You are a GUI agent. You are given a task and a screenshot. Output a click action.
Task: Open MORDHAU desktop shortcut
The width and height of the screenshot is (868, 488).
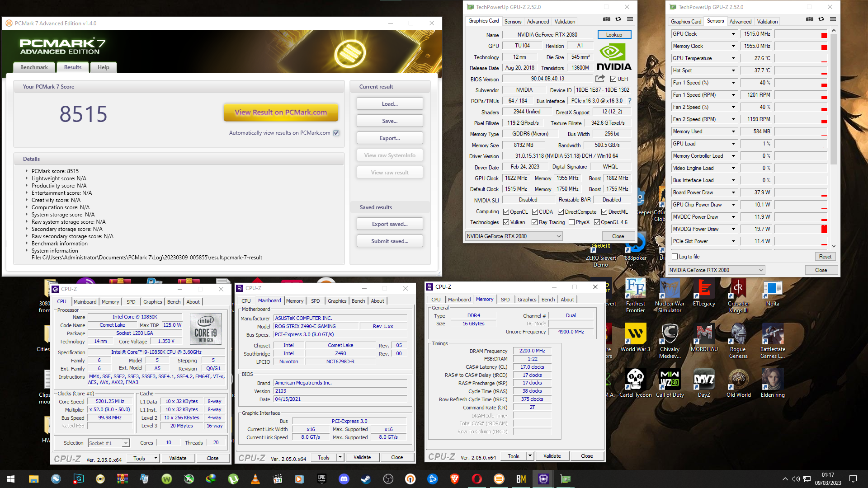click(704, 338)
